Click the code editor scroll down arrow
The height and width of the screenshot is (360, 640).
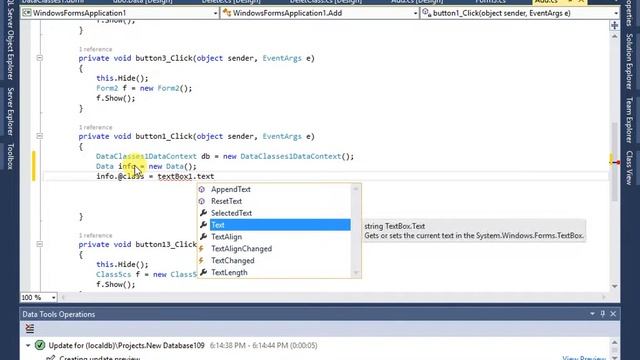pos(615,287)
